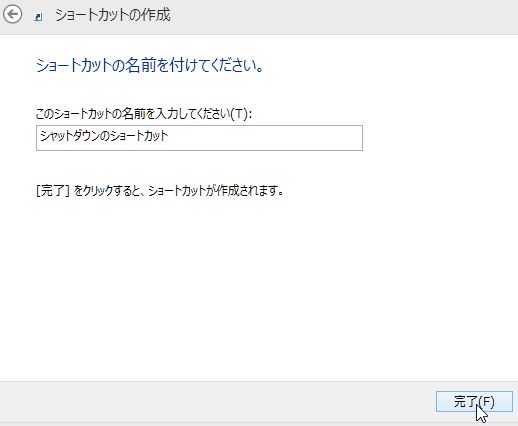Click the ショートカットの作成 window title text
This screenshot has width=518, height=426.
(x=113, y=15)
